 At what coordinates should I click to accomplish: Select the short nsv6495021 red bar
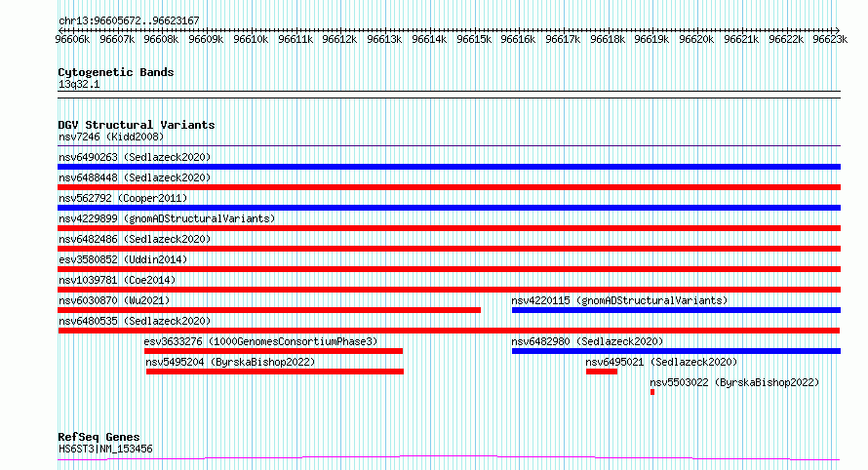602,372
